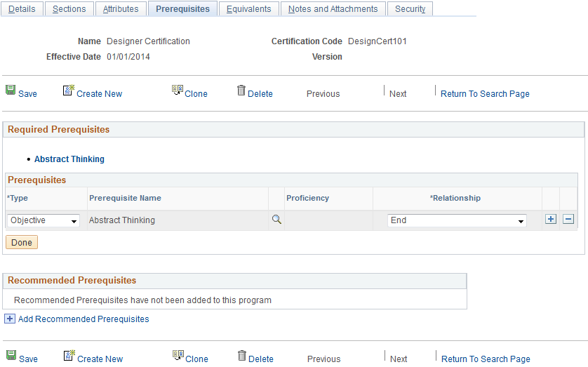Click the Save disk icon in top toolbar

point(11,90)
